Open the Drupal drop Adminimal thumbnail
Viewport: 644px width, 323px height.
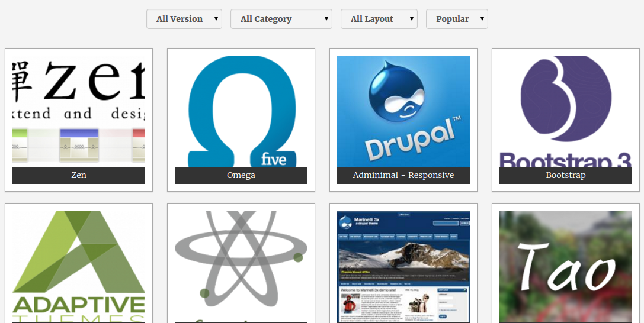[403, 111]
